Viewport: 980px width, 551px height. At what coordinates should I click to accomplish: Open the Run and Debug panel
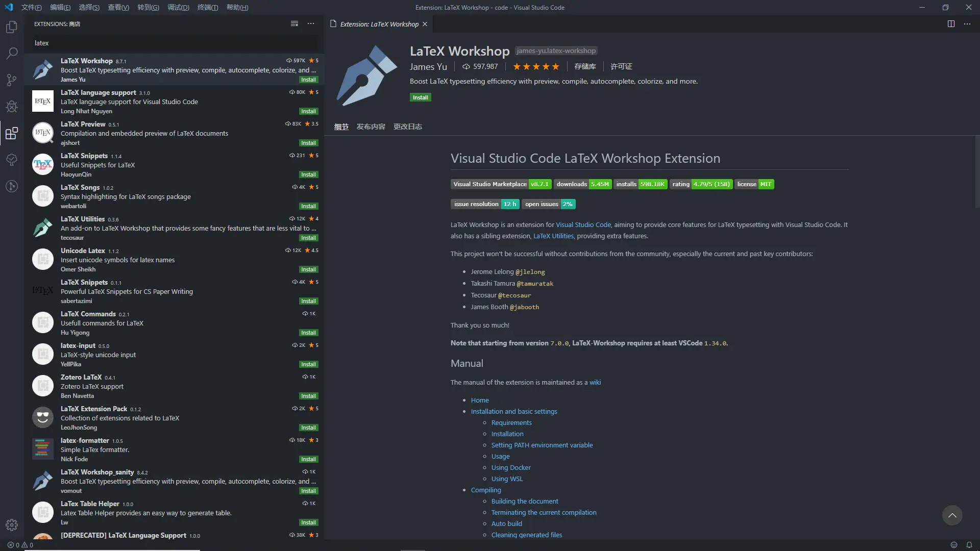tap(11, 107)
